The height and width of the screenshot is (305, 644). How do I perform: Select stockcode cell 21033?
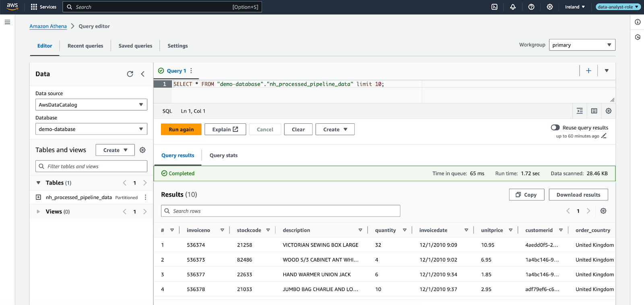244,289
